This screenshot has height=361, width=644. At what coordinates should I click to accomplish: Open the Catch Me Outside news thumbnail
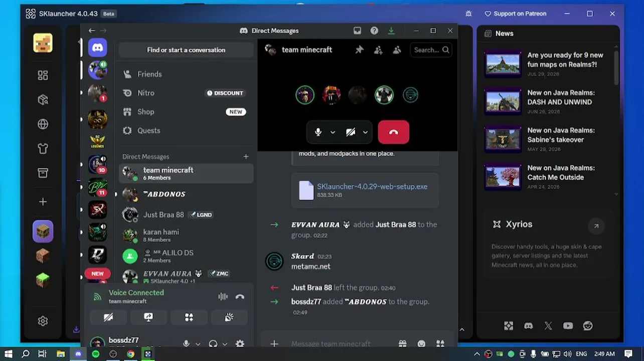[x=503, y=176]
